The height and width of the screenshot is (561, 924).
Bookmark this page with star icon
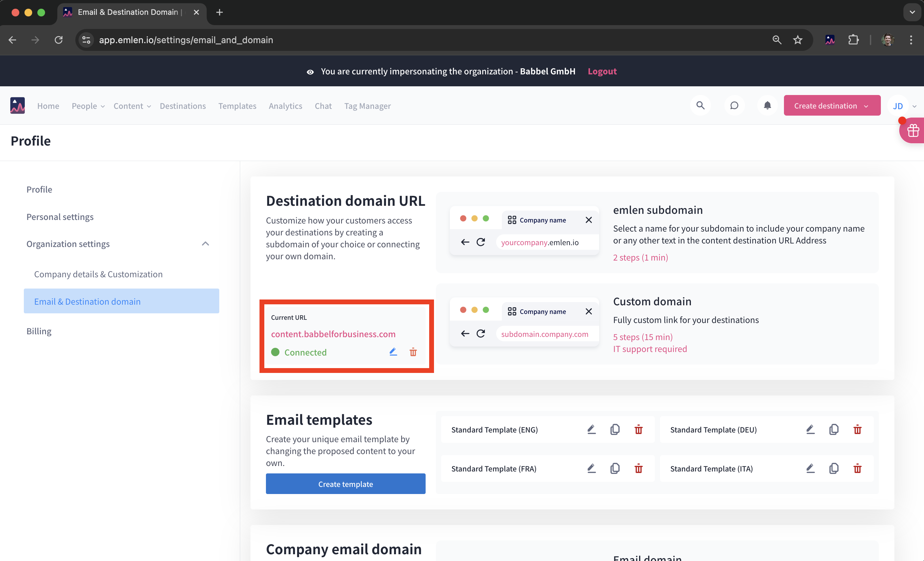click(797, 40)
